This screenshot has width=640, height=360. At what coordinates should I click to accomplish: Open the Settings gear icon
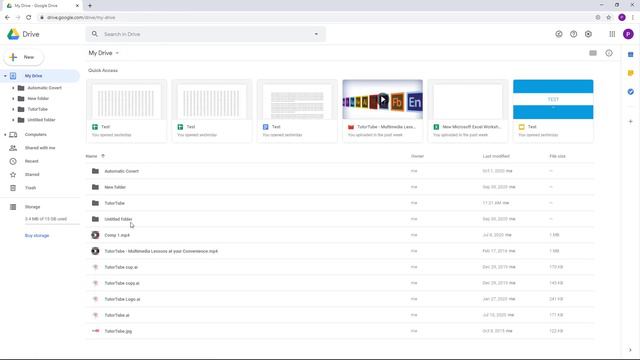click(588, 34)
